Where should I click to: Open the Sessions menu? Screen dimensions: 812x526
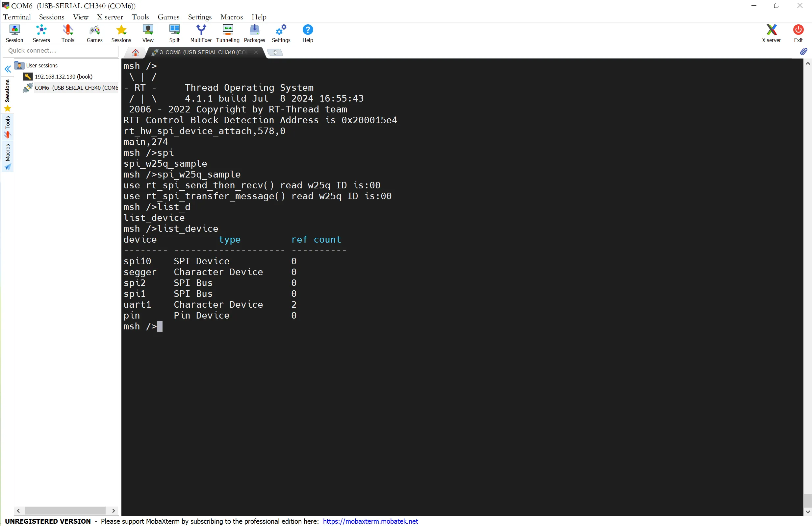click(x=52, y=17)
